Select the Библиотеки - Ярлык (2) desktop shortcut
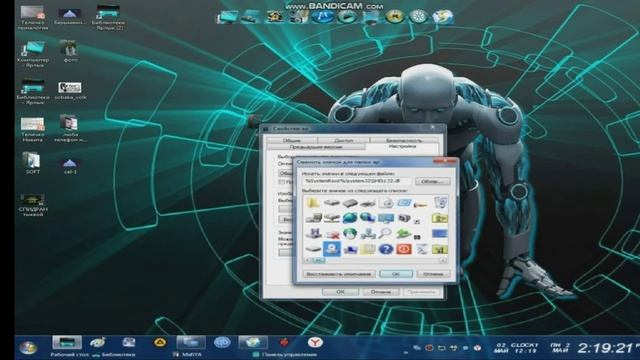640x360 pixels. (108, 17)
